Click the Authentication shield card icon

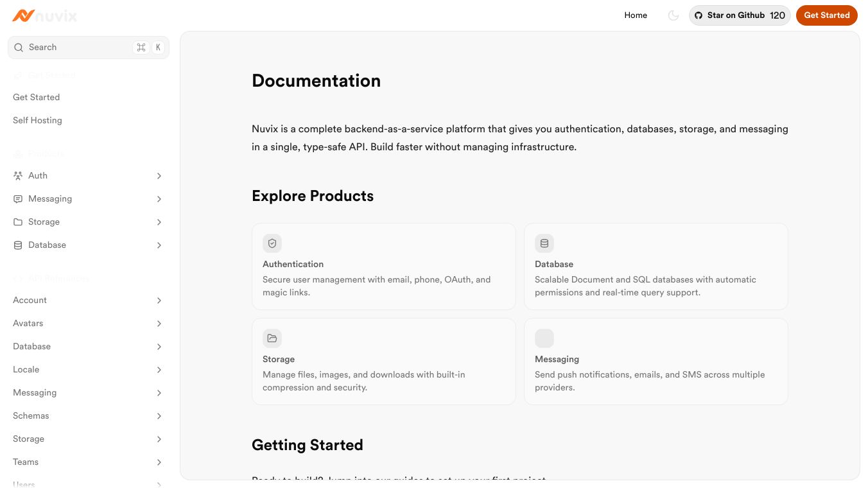(x=272, y=243)
